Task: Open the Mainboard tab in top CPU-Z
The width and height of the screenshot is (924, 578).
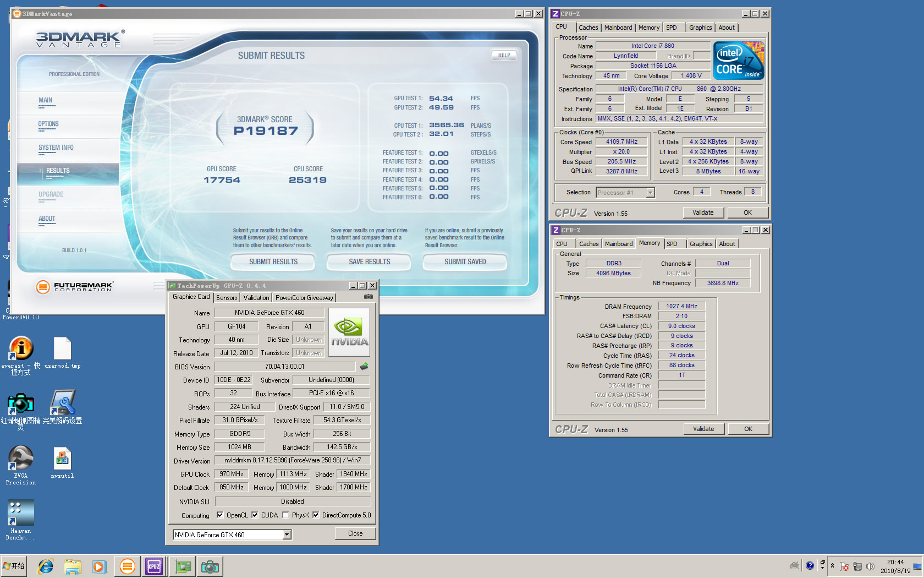Action: [x=618, y=28]
